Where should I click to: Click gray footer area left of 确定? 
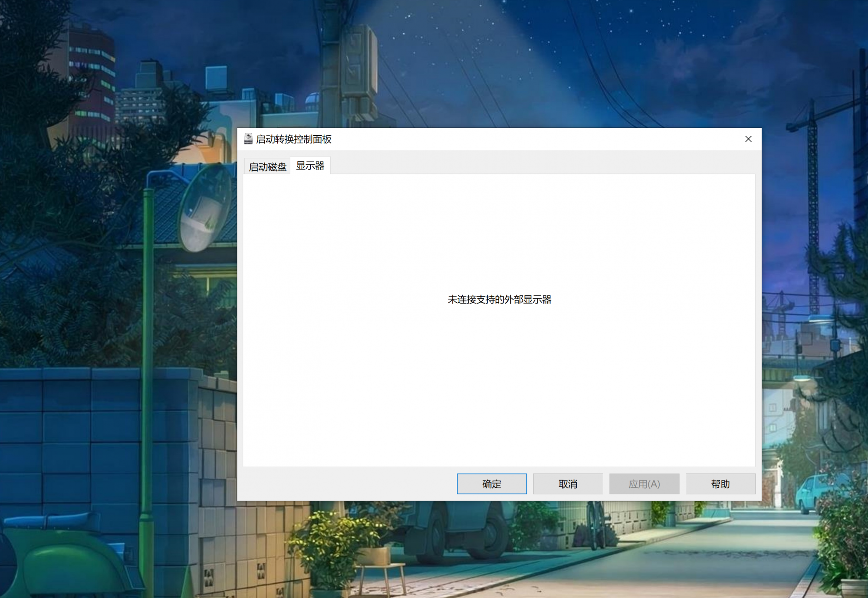point(347,484)
